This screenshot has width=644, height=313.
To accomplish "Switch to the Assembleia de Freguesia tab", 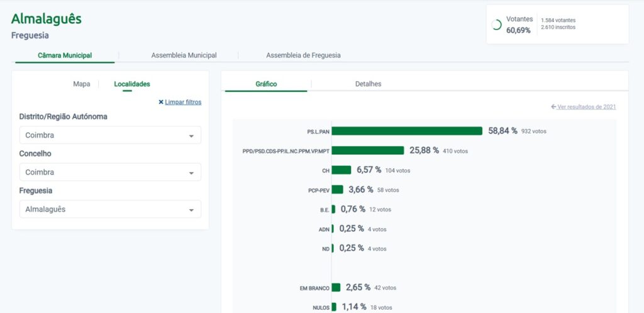I will pyautogui.click(x=303, y=55).
